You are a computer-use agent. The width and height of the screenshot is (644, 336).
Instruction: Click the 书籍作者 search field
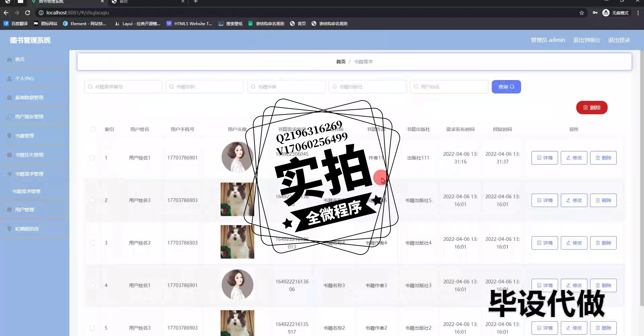pos(286,87)
